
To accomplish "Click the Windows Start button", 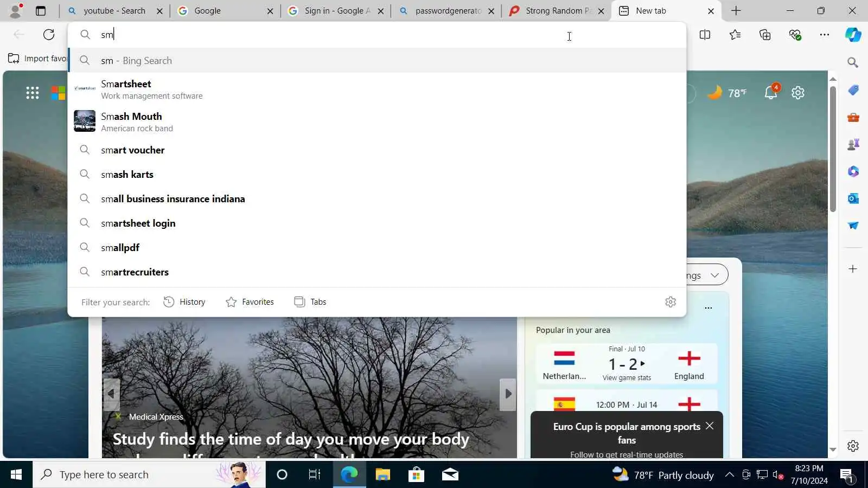I will point(16,474).
